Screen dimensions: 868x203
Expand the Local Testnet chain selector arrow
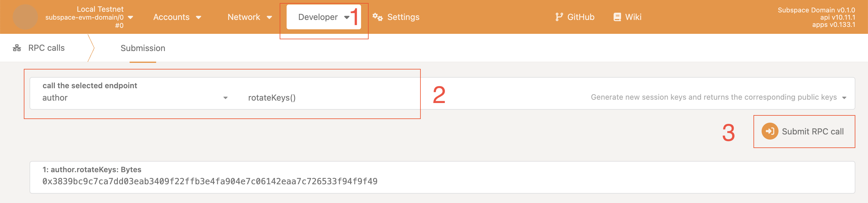131,17
